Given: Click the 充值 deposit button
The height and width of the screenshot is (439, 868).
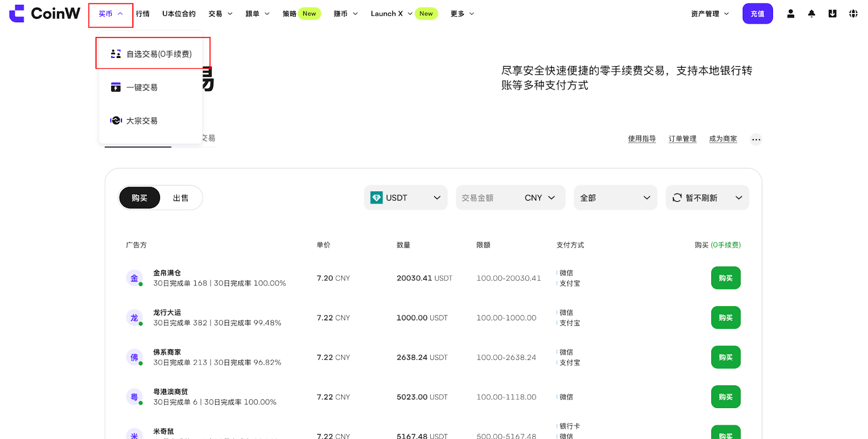Looking at the screenshot, I should pyautogui.click(x=757, y=14).
